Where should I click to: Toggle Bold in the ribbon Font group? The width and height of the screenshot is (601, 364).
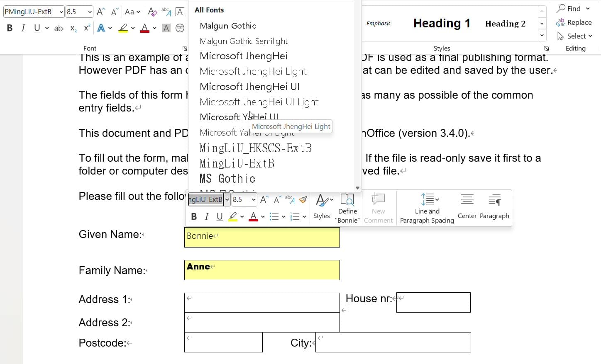click(x=10, y=28)
